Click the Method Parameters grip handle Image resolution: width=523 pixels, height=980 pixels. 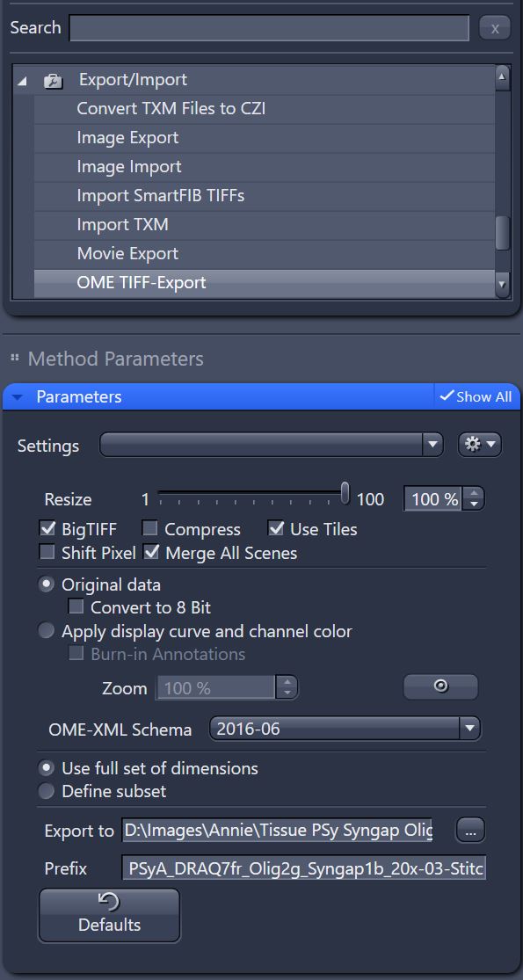point(15,358)
